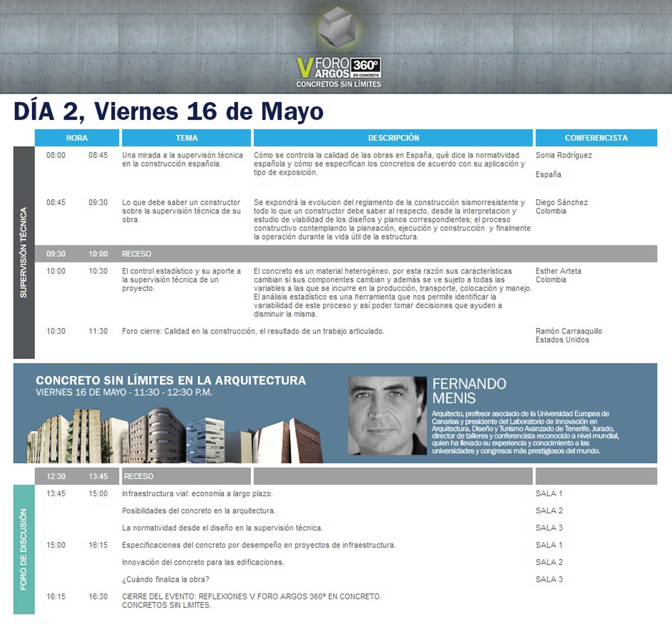Click the Foro de Discusión teal sidebar
Viewport: 672px width, 635px height.
(24, 549)
